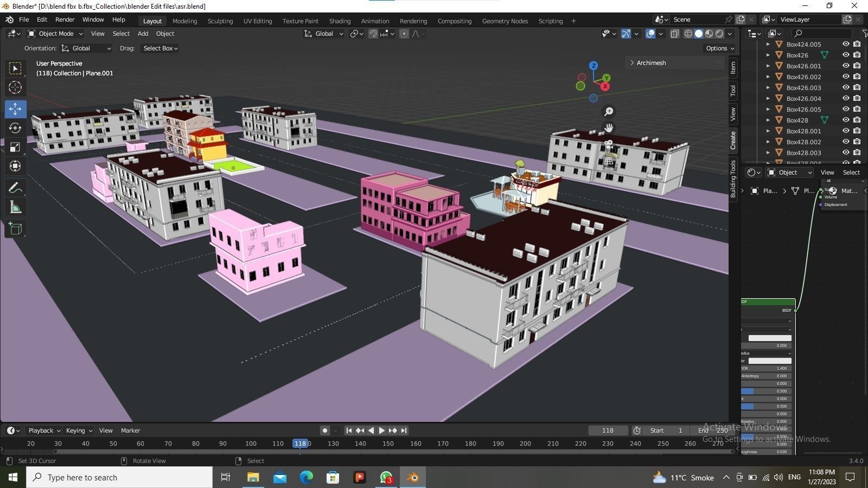Toggle X-ray view
The image size is (868, 488).
(675, 34)
